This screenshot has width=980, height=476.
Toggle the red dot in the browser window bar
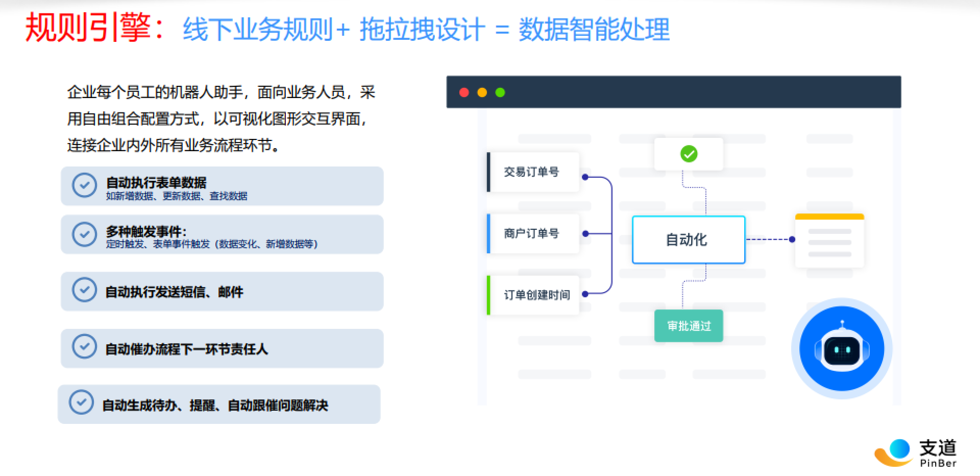click(464, 92)
